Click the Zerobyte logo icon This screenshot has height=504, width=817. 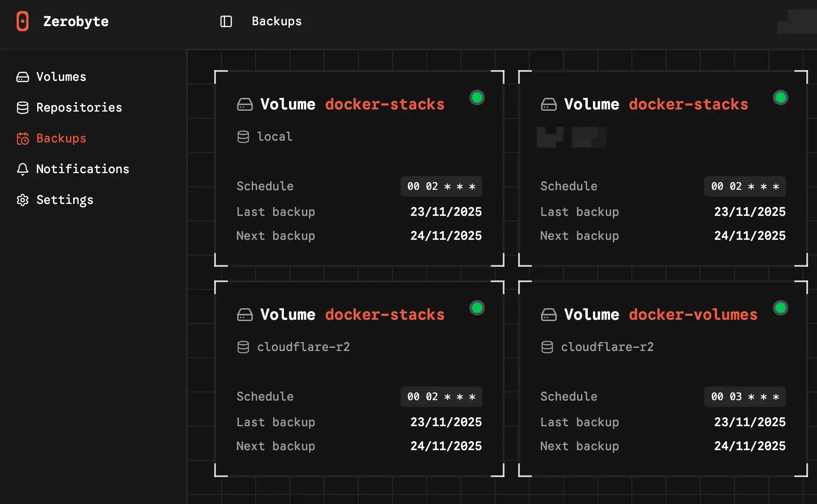point(22,21)
